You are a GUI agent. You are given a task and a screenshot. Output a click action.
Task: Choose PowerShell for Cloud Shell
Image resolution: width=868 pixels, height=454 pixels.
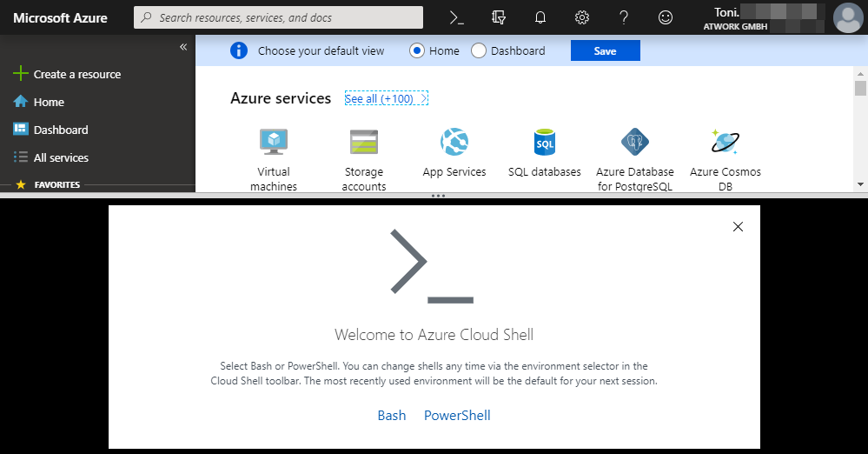click(x=457, y=416)
